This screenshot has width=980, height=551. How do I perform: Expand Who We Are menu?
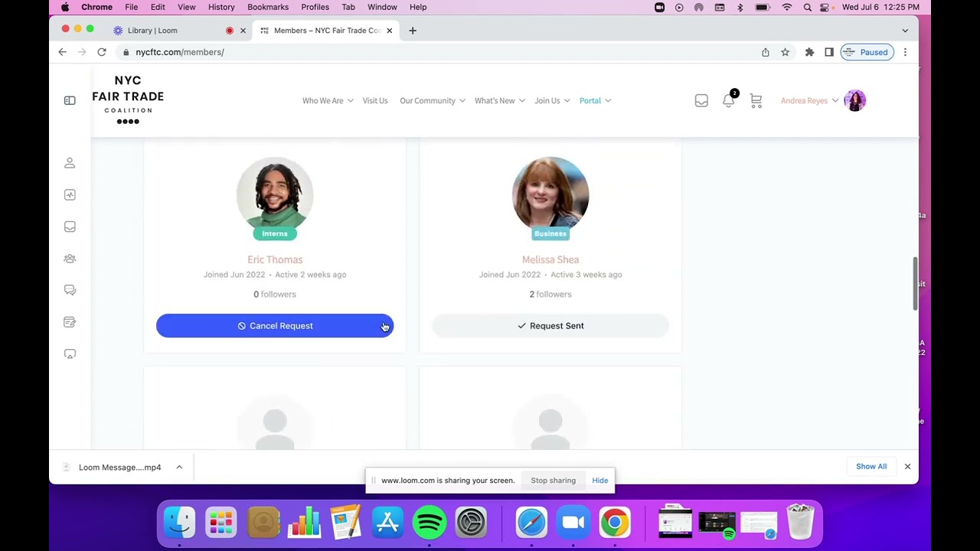click(328, 100)
